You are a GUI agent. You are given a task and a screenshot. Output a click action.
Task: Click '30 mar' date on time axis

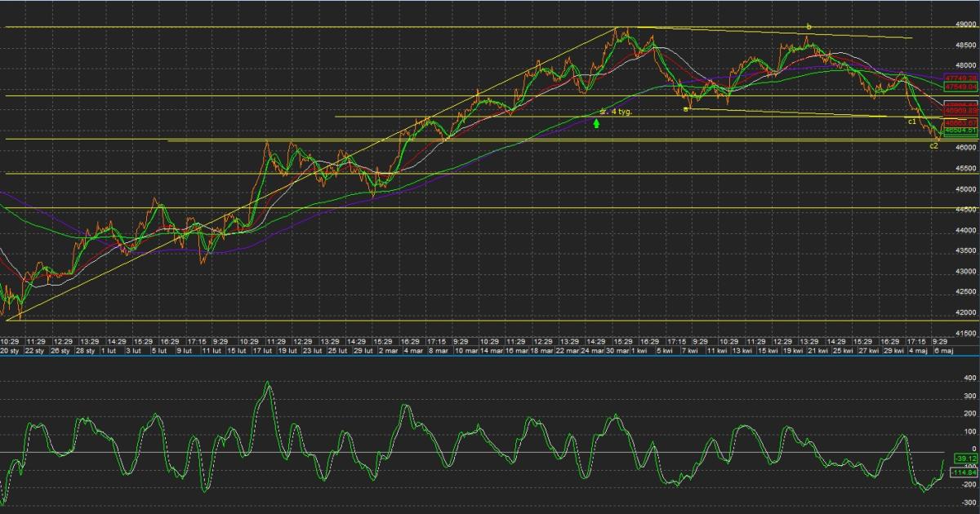click(x=619, y=350)
